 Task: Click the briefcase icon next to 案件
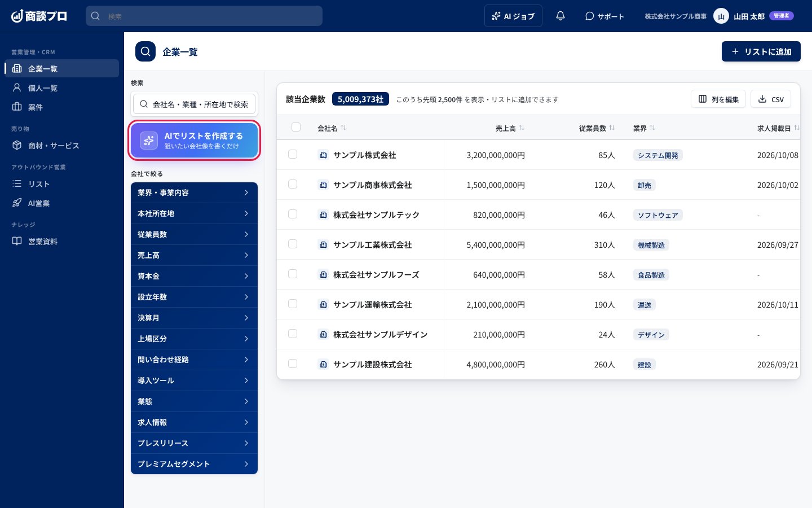[x=17, y=107]
